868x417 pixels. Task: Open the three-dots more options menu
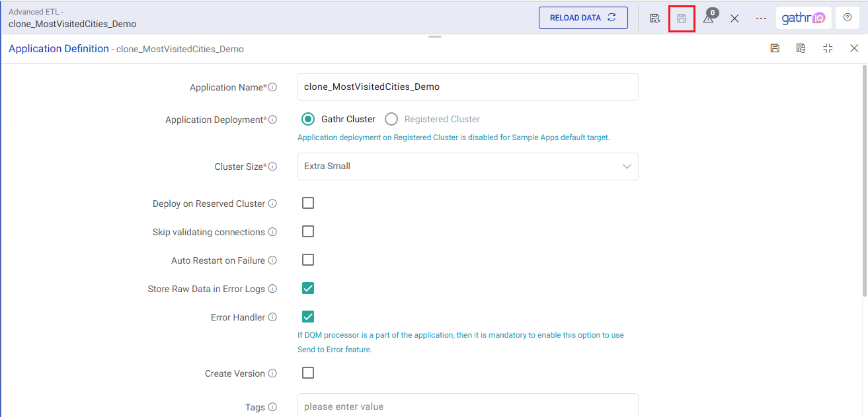point(761,19)
